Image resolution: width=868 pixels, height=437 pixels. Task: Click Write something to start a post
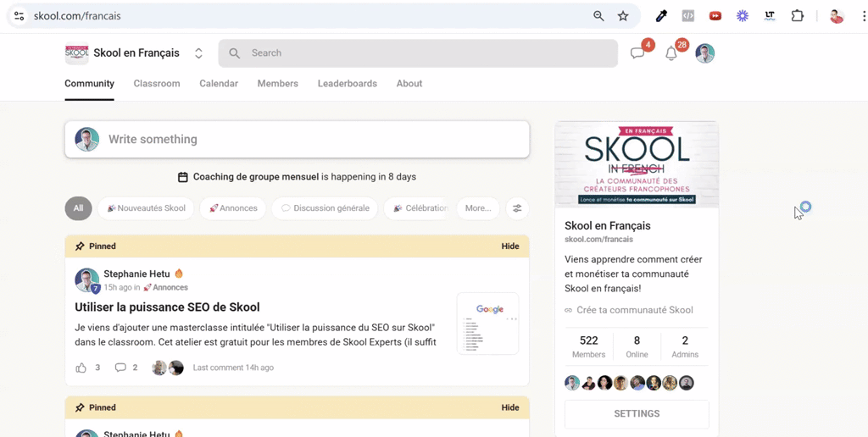click(298, 140)
